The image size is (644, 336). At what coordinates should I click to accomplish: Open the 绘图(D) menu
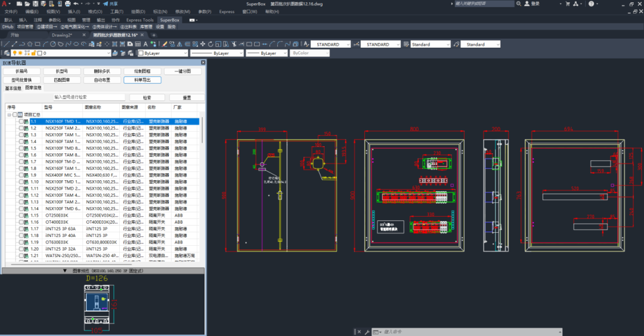[x=138, y=11]
